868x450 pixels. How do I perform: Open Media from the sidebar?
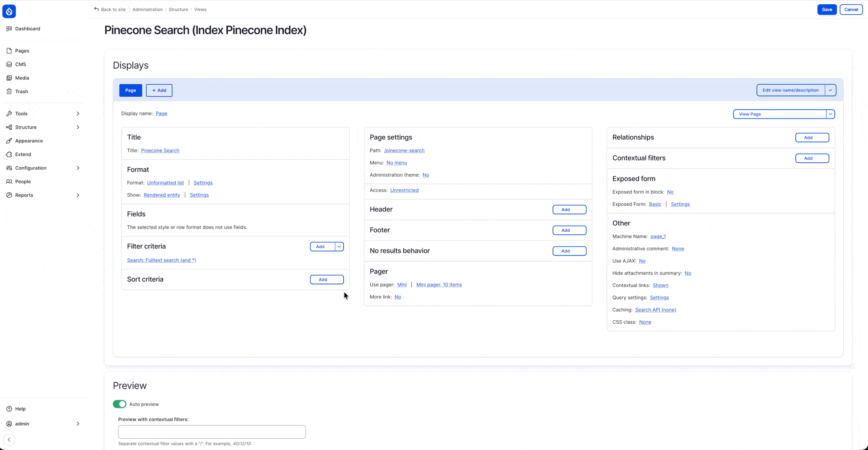coord(22,78)
